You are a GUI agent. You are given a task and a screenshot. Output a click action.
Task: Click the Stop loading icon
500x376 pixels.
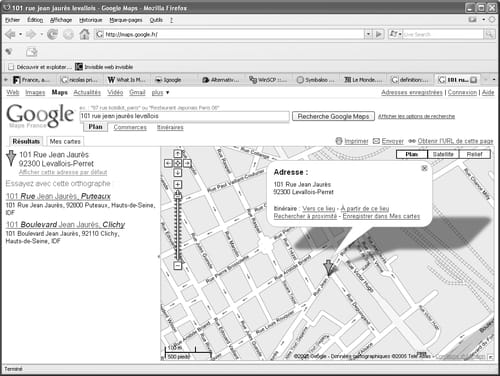tap(68, 34)
